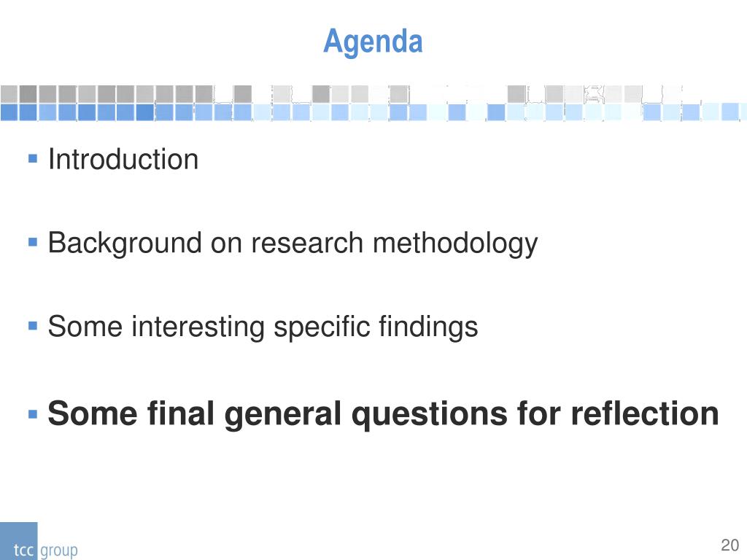This screenshot has height=560, width=747.
Task: Click the gray group text in logo
Action: click(58, 551)
